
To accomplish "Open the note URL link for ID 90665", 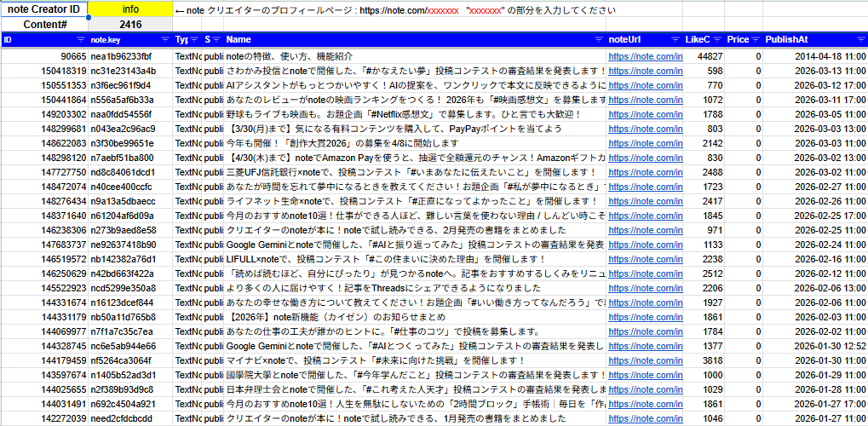I will (x=645, y=56).
